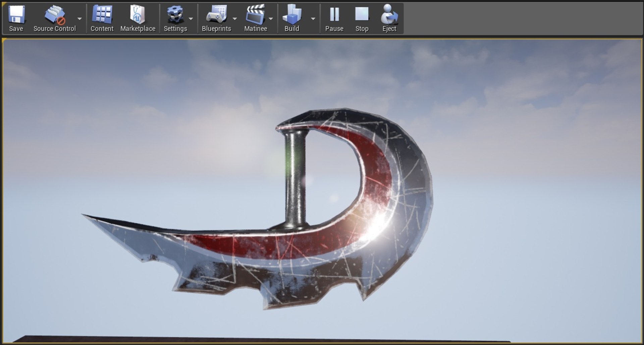The image size is (644, 345).
Task: Stop the play session
Action: pos(362,19)
